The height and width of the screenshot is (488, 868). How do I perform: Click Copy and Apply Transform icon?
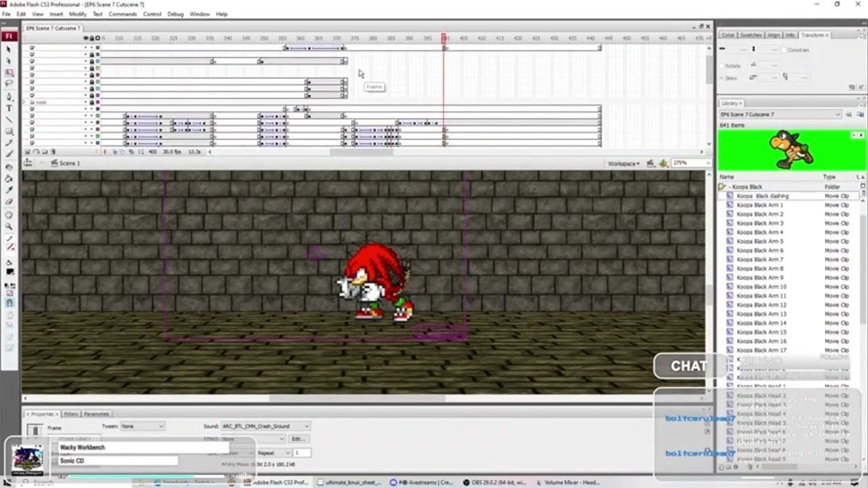[x=852, y=87]
